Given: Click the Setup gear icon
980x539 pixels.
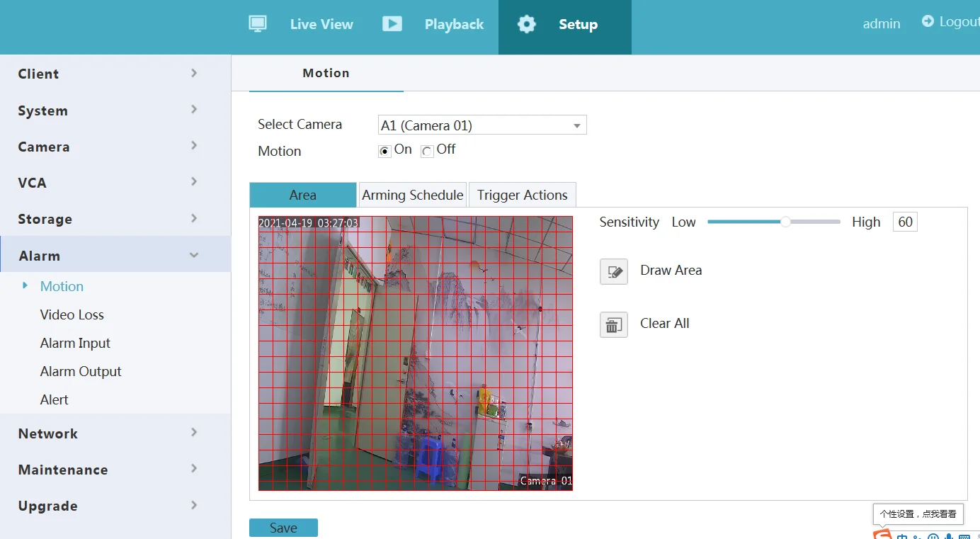Looking at the screenshot, I should point(527,24).
